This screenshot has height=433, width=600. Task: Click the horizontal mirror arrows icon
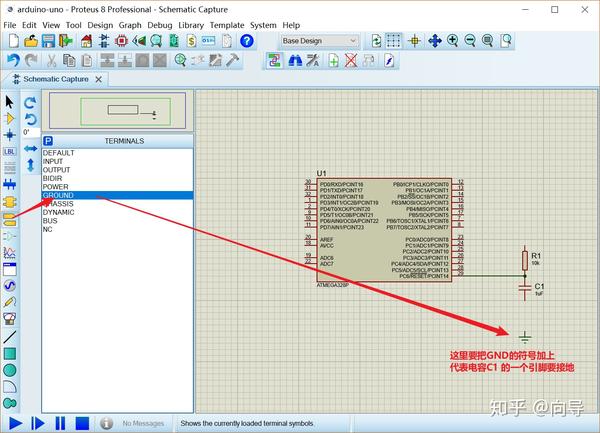click(x=30, y=148)
